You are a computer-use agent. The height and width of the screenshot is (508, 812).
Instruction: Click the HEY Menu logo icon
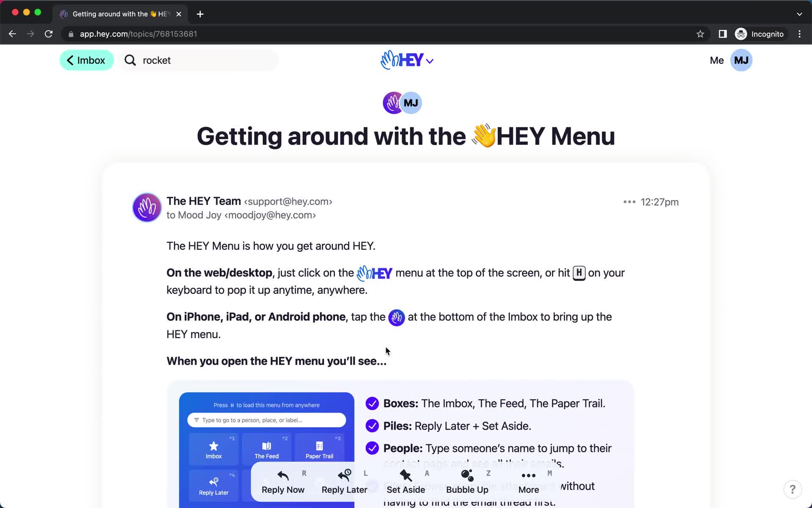click(406, 60)
